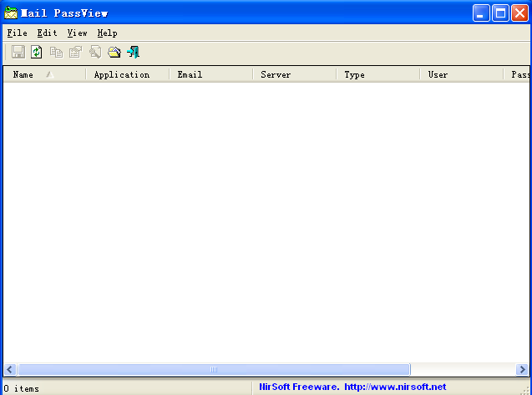Click the horizontal scrollbar left arrow

pyautogui.click(x=10, y=369)
